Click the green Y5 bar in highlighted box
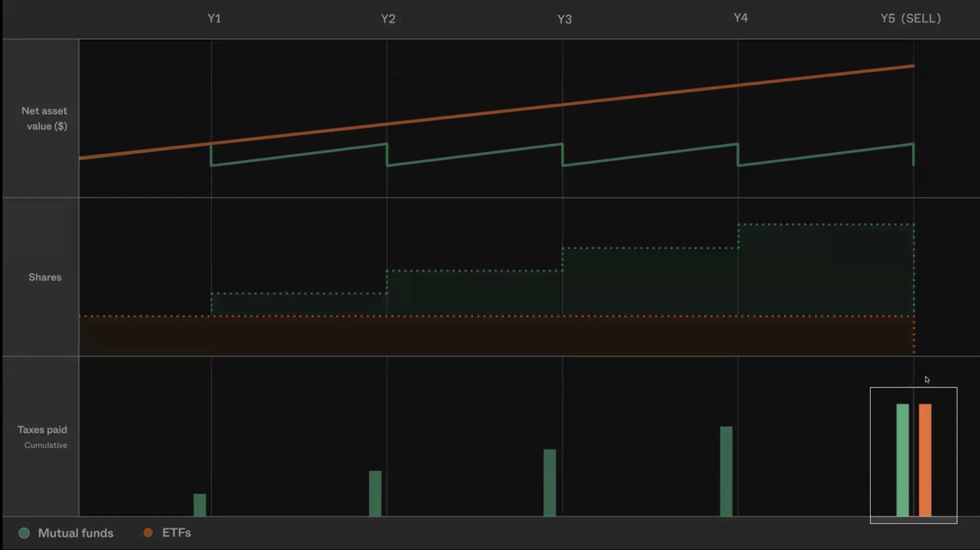 click(x=902, y=459)
